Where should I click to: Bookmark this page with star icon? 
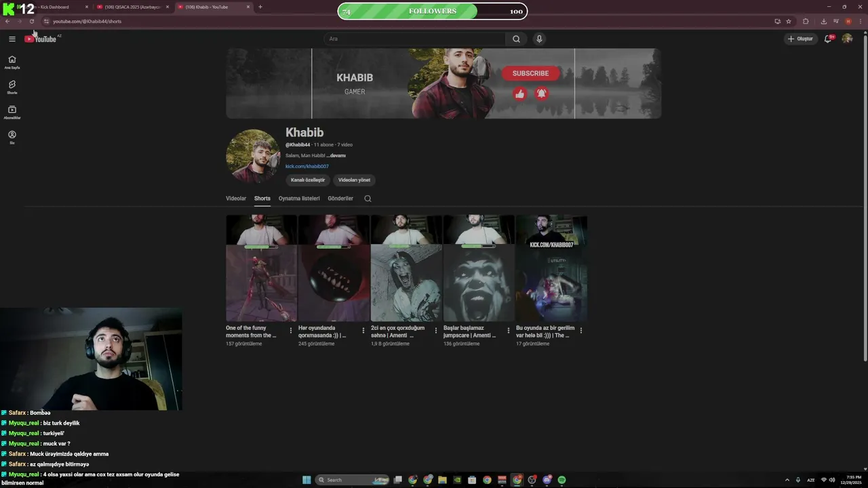pos(789,21)
